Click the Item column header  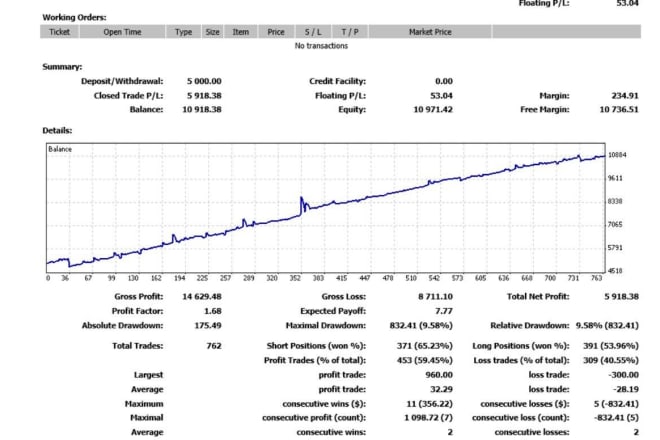click(241, 32)
